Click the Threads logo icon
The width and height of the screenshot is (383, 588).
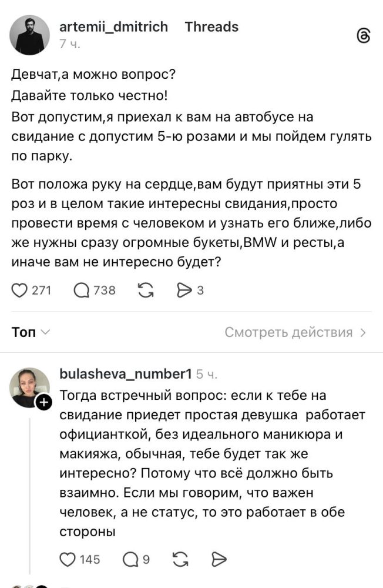click(x=363, y=36)
